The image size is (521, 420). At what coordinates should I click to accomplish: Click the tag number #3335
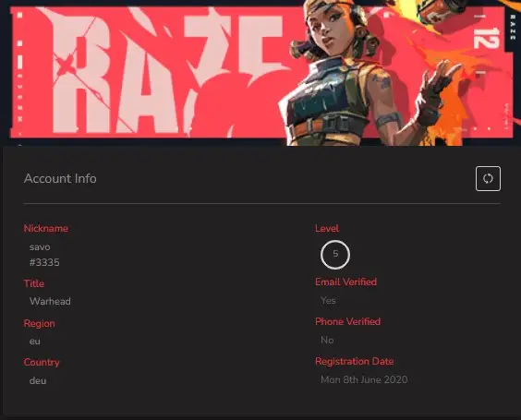(x=44, y=262)
